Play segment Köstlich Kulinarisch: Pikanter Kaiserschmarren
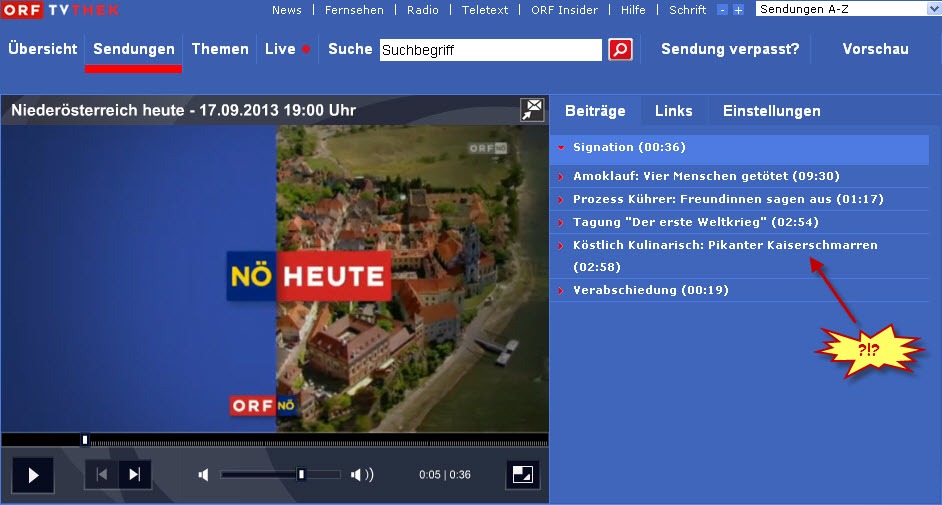Viewport: 942px width, 505px height. 725,256
